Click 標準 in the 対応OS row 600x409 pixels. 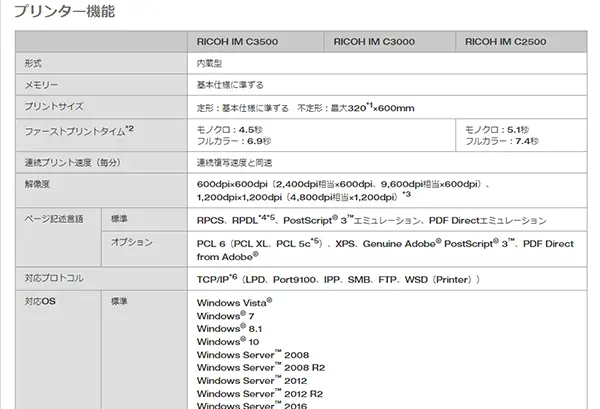coord(119,301)
